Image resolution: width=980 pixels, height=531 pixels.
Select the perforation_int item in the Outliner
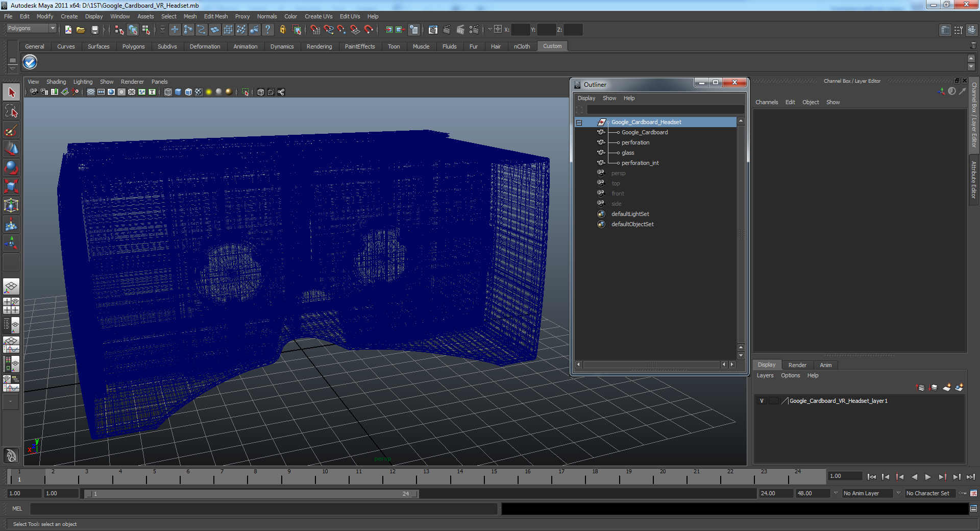(x=640, y=163)
